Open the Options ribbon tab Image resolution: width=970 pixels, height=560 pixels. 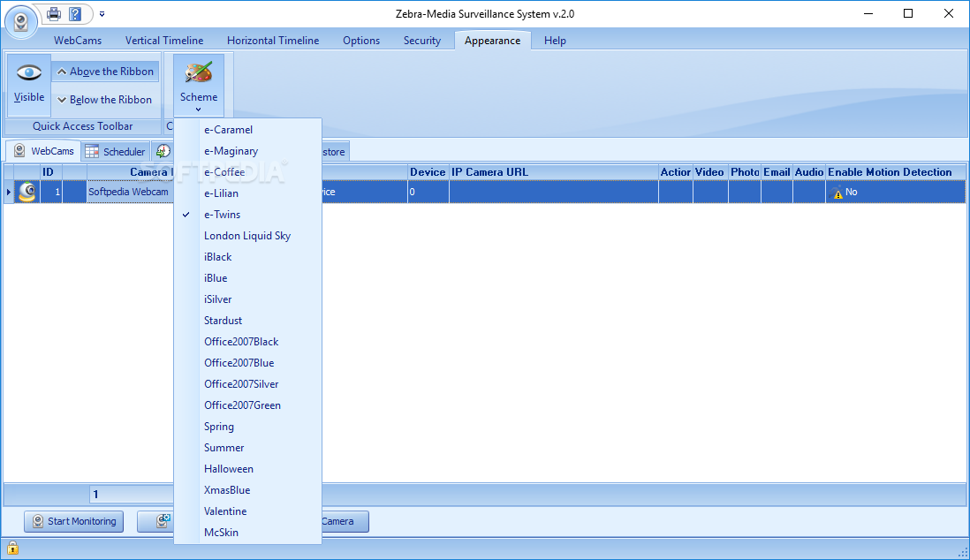tap(361, 41)
